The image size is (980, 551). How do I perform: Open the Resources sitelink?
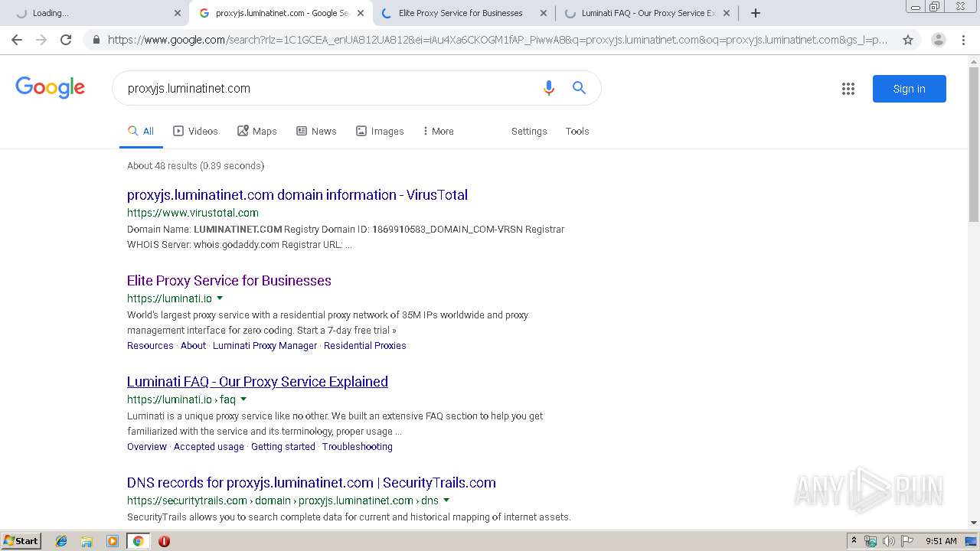tap(150, 345)
